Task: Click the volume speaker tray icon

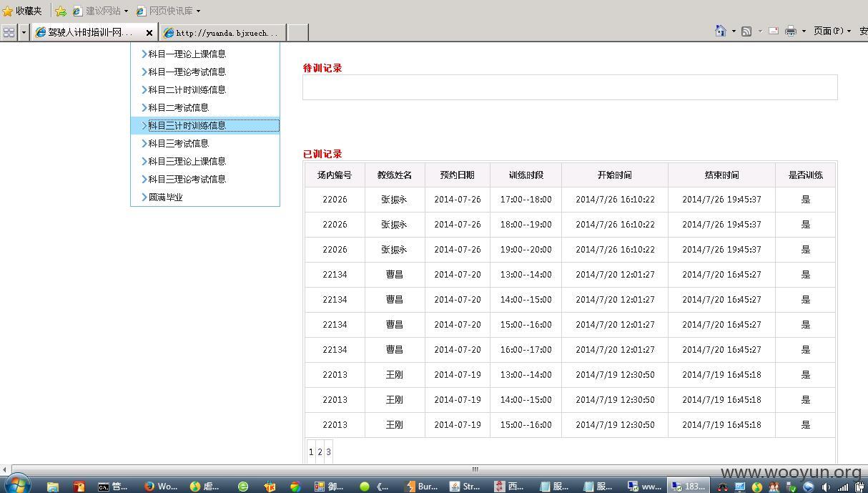Action: (827, 487)
